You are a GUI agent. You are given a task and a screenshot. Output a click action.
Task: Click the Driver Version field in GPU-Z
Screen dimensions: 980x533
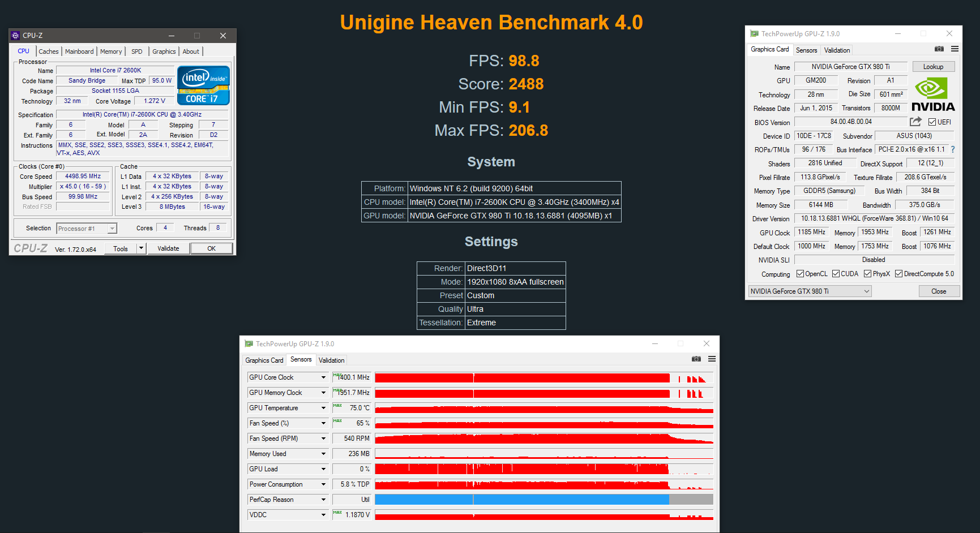coord(874,218)
